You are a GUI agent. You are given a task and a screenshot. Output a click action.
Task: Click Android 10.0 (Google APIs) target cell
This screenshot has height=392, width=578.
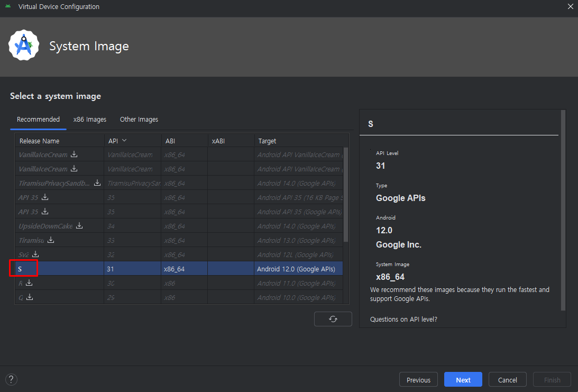tap(299, 297)
